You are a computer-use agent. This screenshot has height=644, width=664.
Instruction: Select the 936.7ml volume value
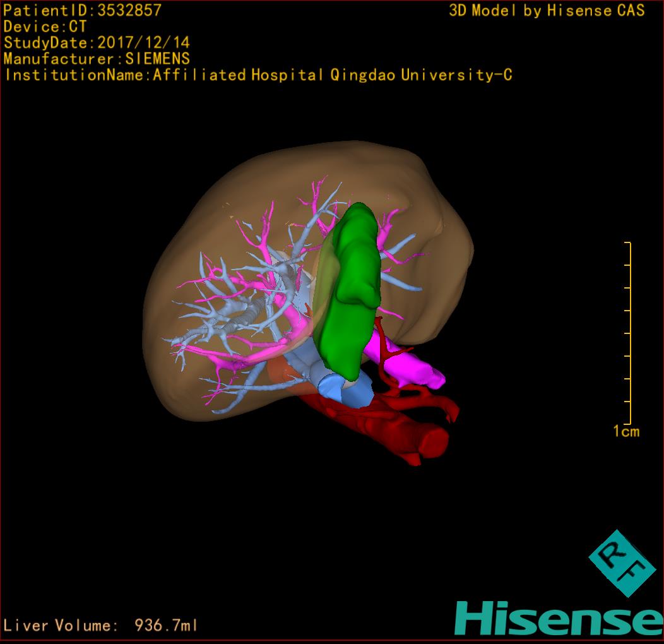tap(167, 626)
